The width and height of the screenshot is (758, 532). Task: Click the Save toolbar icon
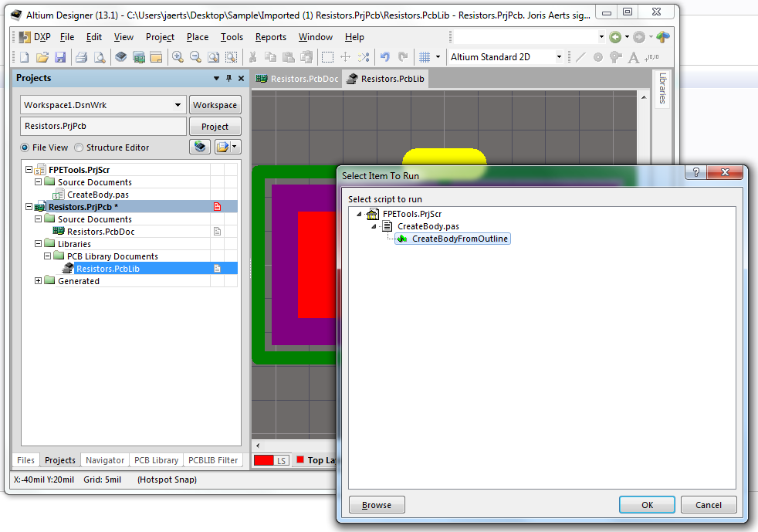pos(60,57)
